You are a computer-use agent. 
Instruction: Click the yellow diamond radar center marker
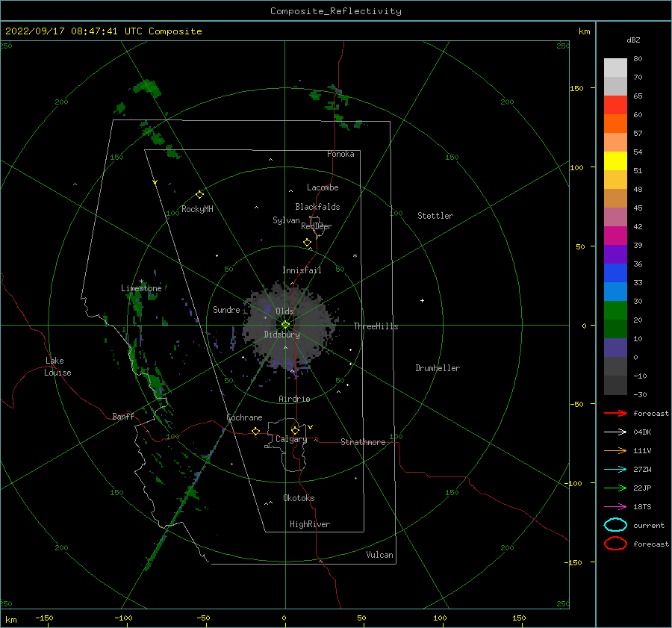[285, 325]
